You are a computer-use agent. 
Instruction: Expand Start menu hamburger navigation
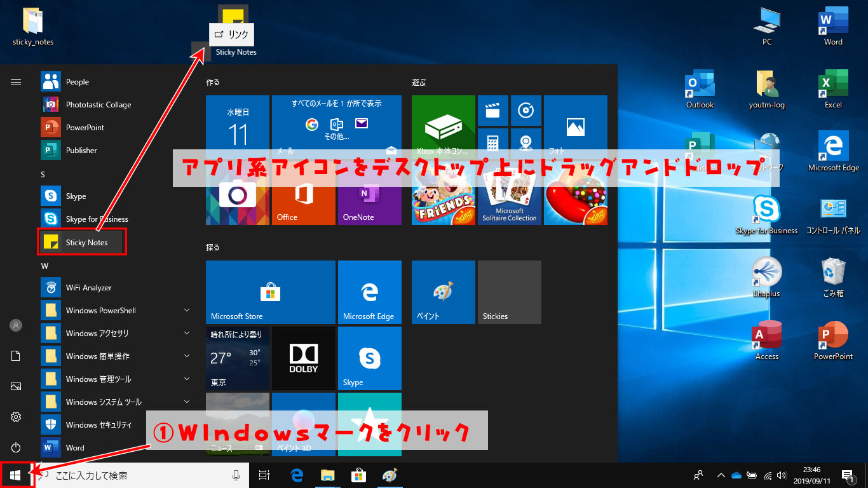pos(16,82)
